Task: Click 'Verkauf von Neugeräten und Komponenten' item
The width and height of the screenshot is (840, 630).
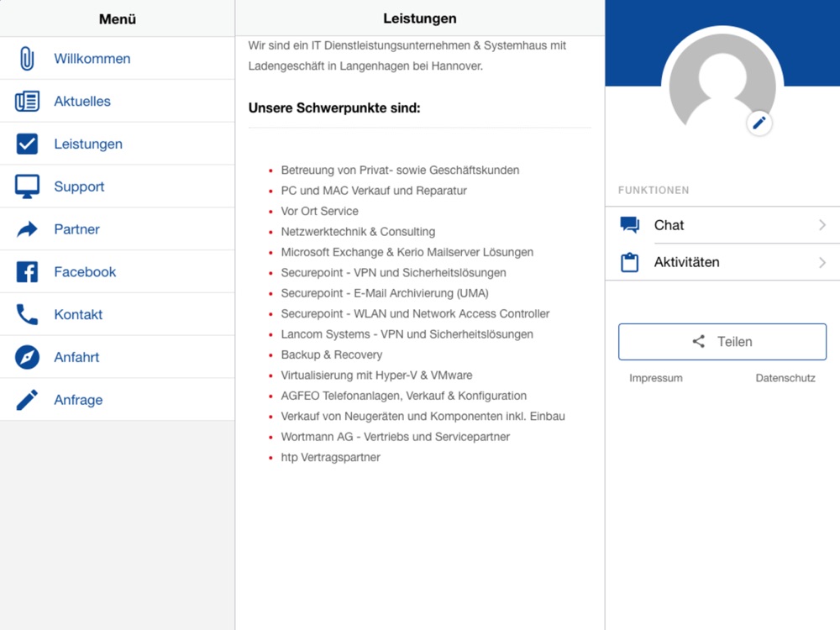Action: (423, 417)
